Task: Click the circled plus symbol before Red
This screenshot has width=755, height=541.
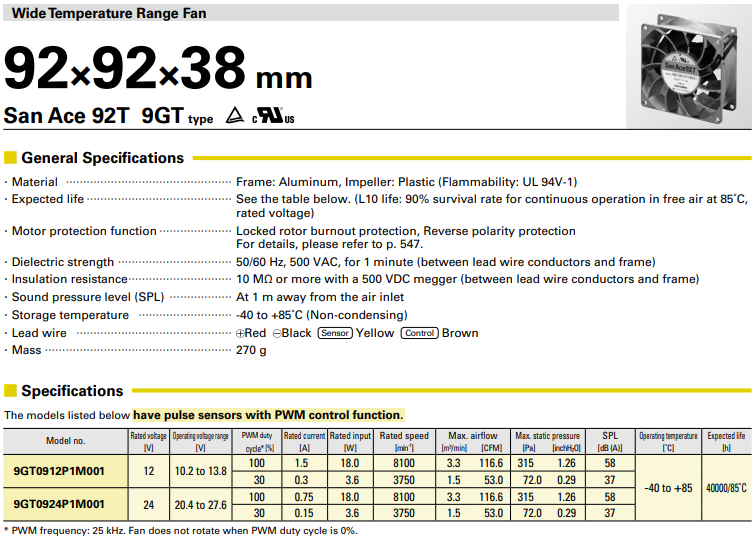Action: click(241, 333)
